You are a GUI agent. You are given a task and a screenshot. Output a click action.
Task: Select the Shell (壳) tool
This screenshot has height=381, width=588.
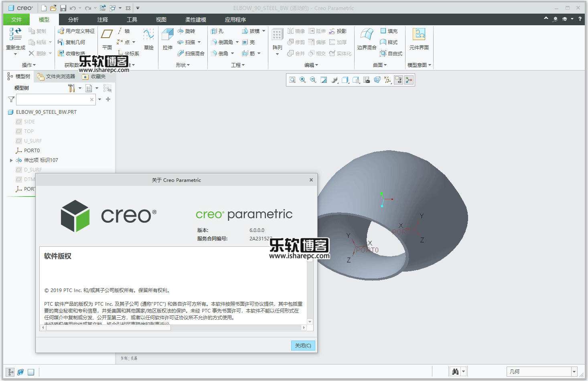(x=248, y=42)
